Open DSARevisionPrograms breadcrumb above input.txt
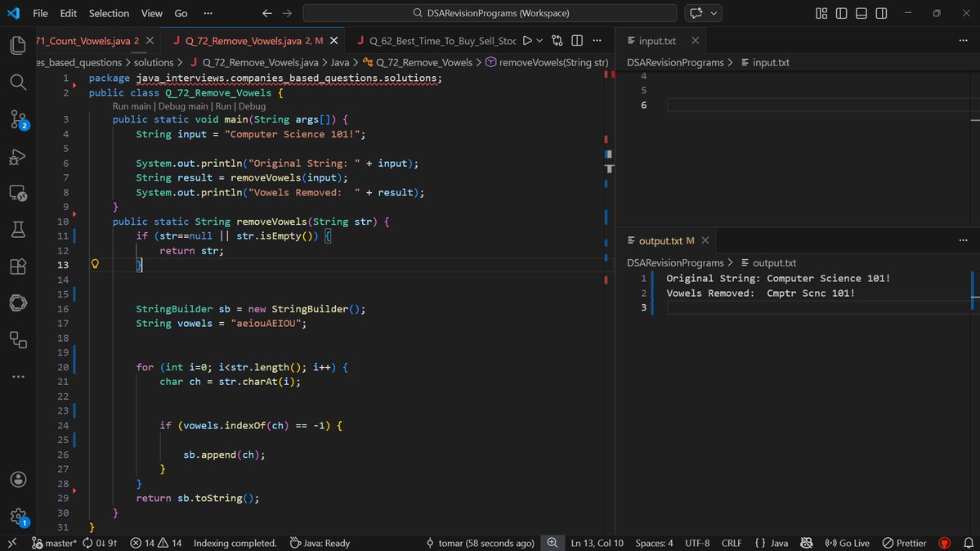This screenshot has width=980, height=551. click(675, 63)
